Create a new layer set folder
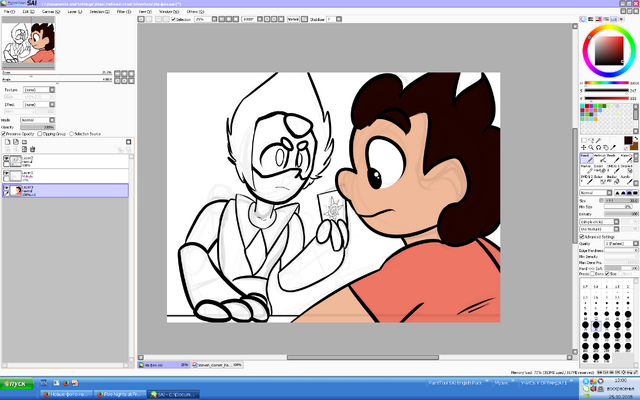The image size is (640, 400). (24, 142)
